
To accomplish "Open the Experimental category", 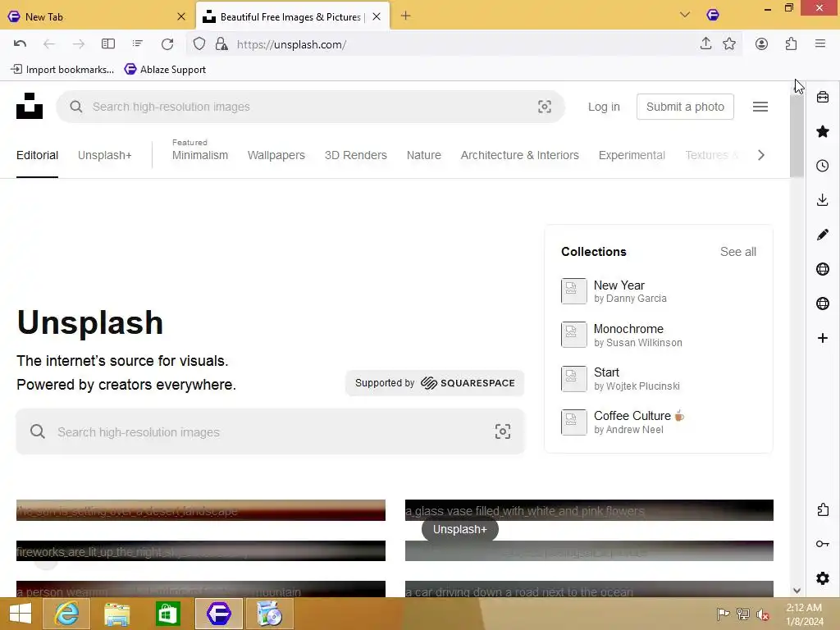I will click(632, 155).
